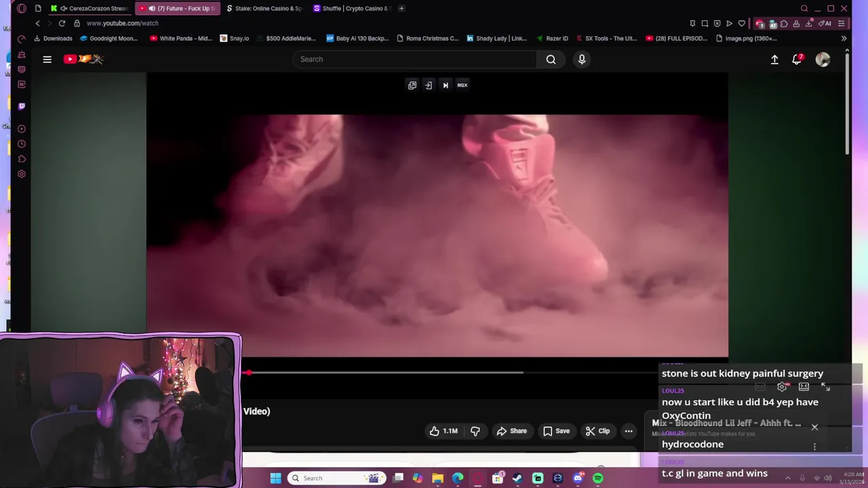The height and width of the screenshot is (488, 868).
Task: Switch to the Shuffle Crypto Casino tab
Action: point(351,9)
